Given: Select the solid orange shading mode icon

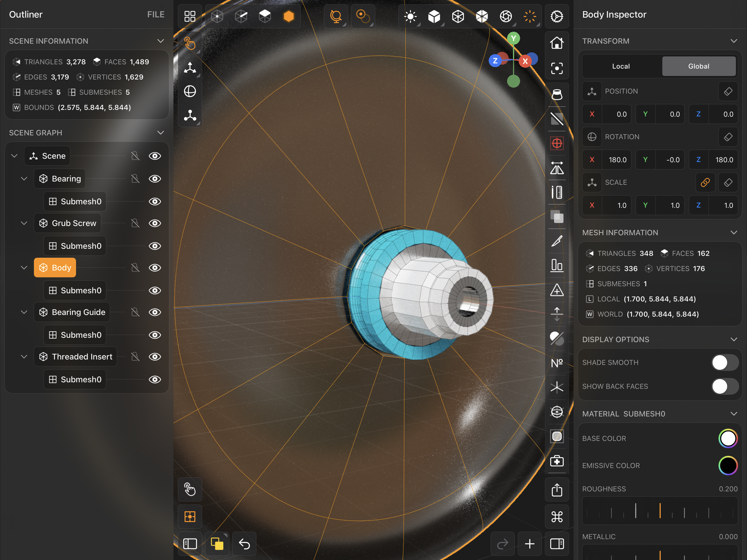Looking at the screenshot, I should (x=288, y=16).
